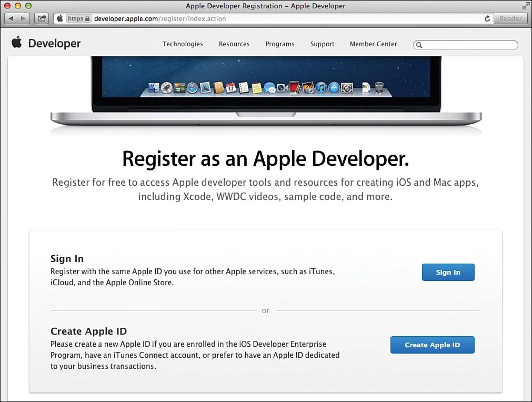Click the Calendar icon showing 17
Image resolution: width=532 pixels, height=402 pixels.
[231, 88]
